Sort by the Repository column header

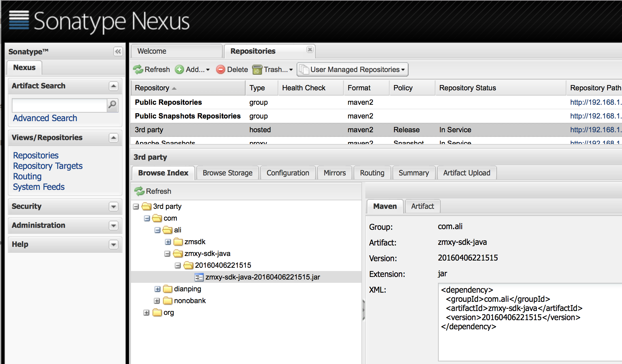pyautogui.click(x=188, y=88)
